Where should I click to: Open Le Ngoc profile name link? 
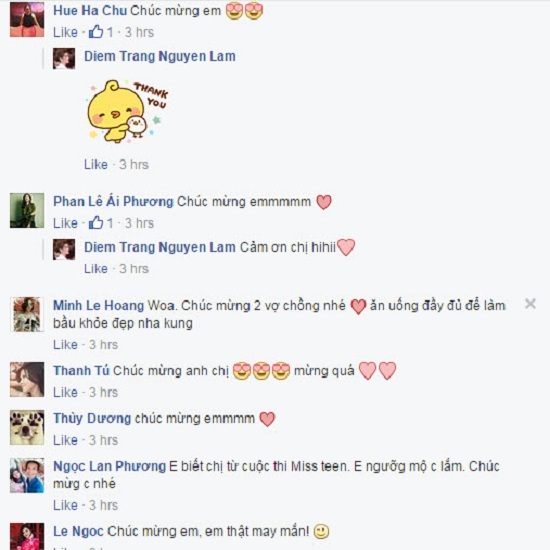78,531
